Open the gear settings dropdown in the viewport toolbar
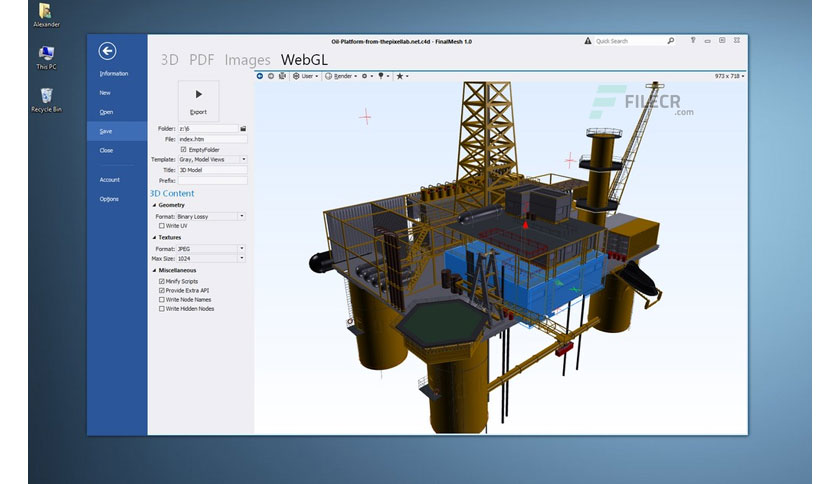836x484 pixels. 367,76
